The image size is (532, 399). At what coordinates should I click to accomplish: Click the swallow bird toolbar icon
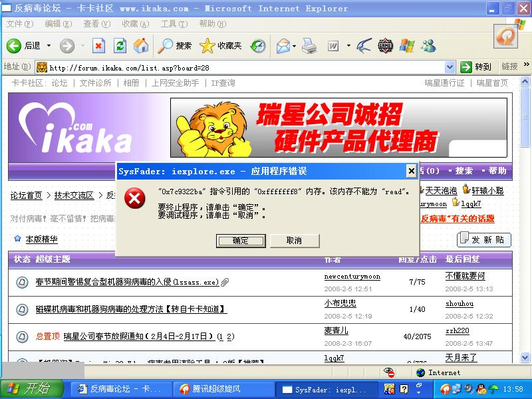pos(364,45)
